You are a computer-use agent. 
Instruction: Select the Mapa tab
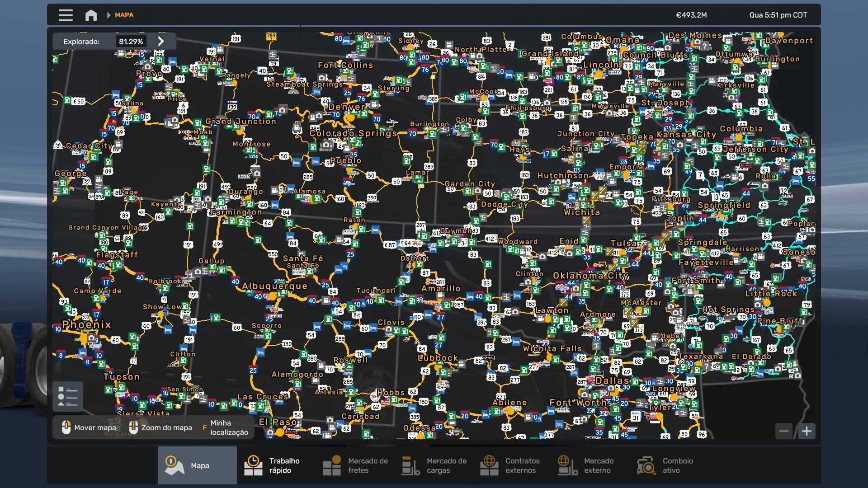pyautogui.click(x=197, y=465)
